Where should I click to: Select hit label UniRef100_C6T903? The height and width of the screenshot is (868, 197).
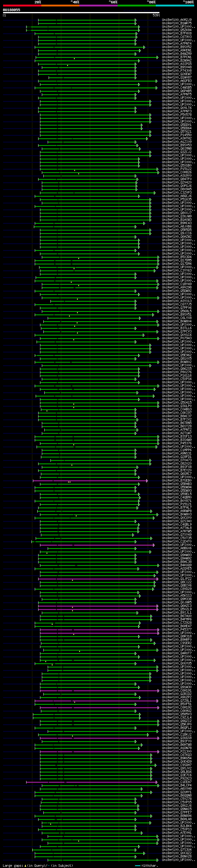pyautogui.click(x=177, y=37)
